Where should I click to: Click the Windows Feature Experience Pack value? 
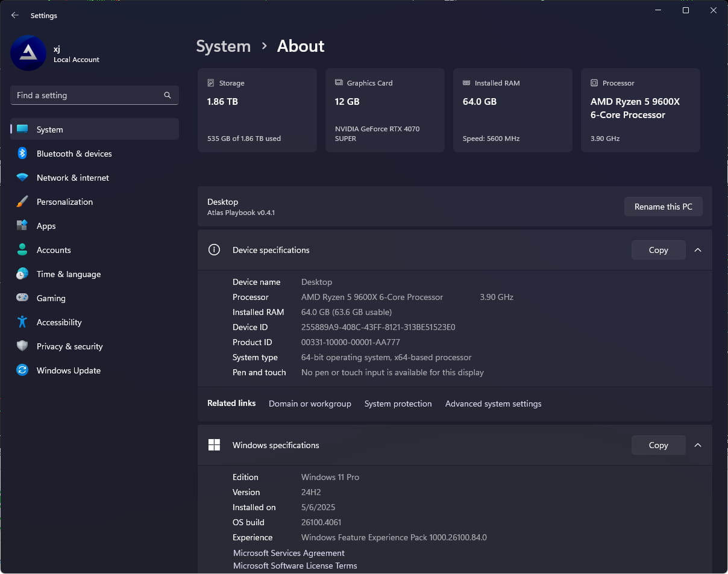[x=394, y=537]
